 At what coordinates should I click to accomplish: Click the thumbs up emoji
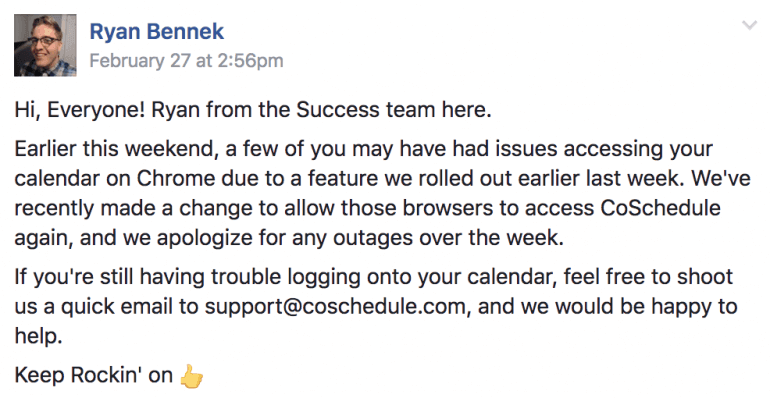pyautogui.click(x=191, y=376)
